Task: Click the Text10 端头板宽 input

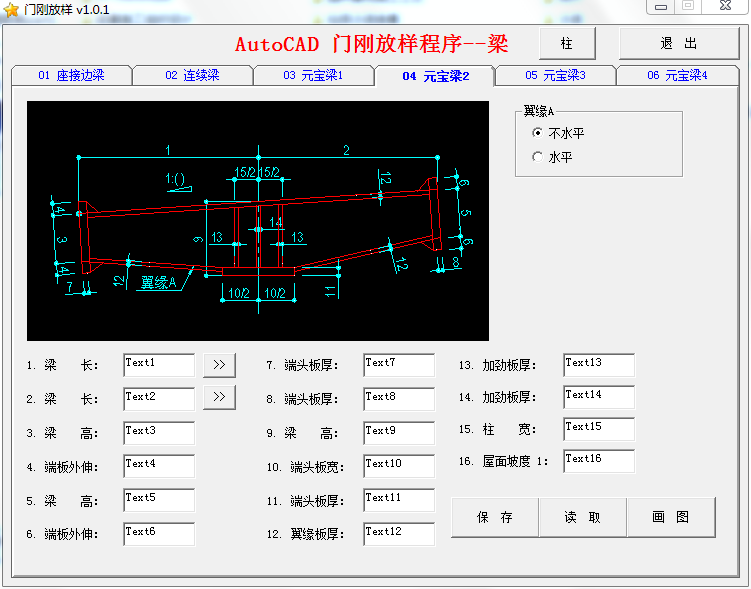Action: click(x=399, y=466)
